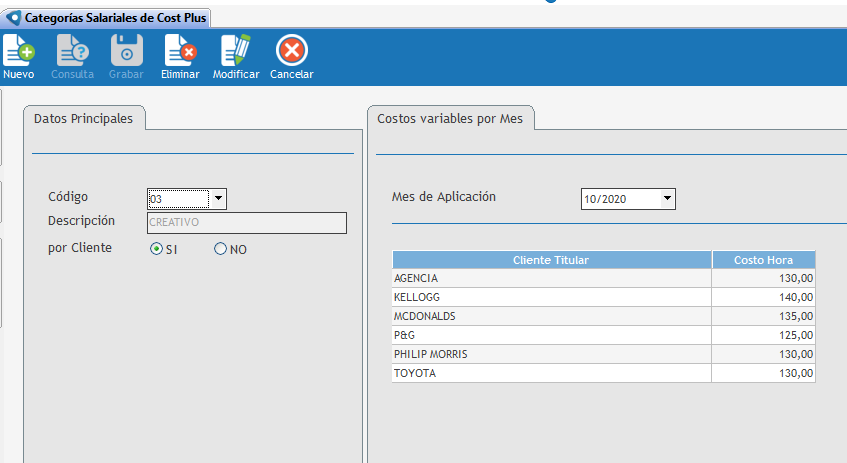Select the PHILIP MORRIS row
Image resolution: width=847 pixels, height=463 pixels.
603,354
